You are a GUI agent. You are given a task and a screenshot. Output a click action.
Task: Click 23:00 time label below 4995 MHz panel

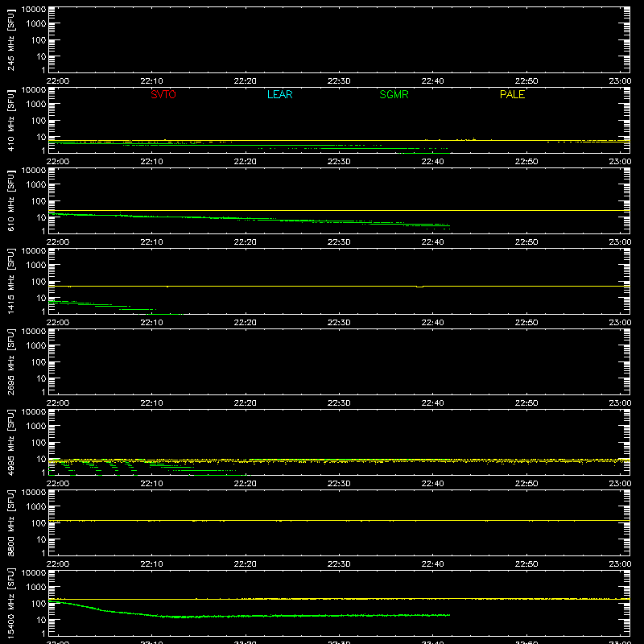pos(620,484)
